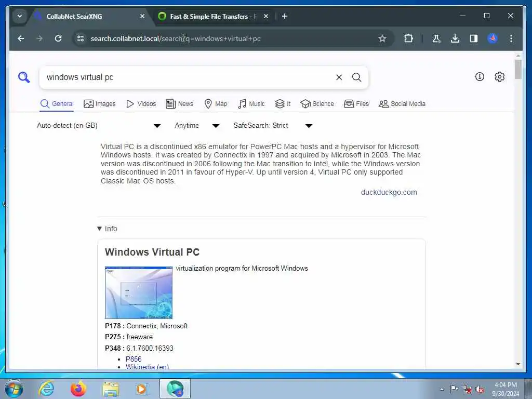Open Windows Media Player from the taskbar

142,389
